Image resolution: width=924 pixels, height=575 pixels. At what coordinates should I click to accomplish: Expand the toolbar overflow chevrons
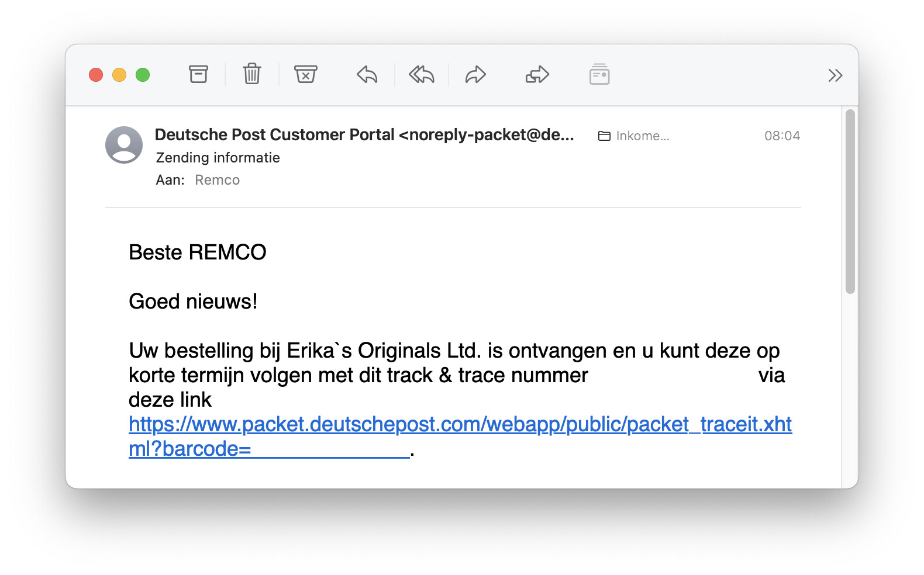pyautogui.click(x=835, y=75)
